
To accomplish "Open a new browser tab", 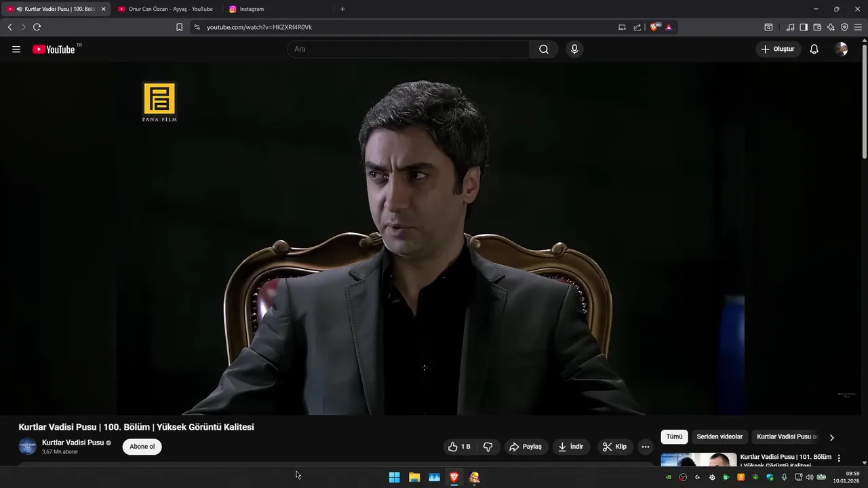I will point(342,9).
